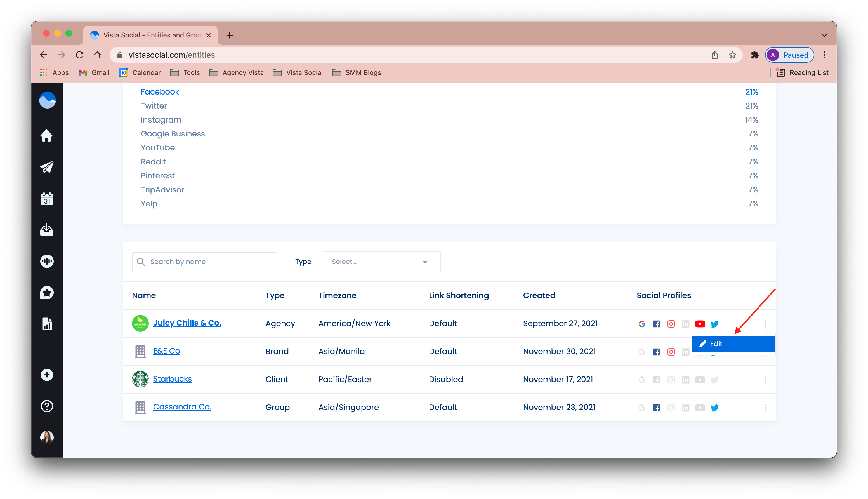The width and height of the screenshot is (868, 499).
Task: Open three-dot menu for Juicy Chills & Co.
Action: tap(766, 324)
